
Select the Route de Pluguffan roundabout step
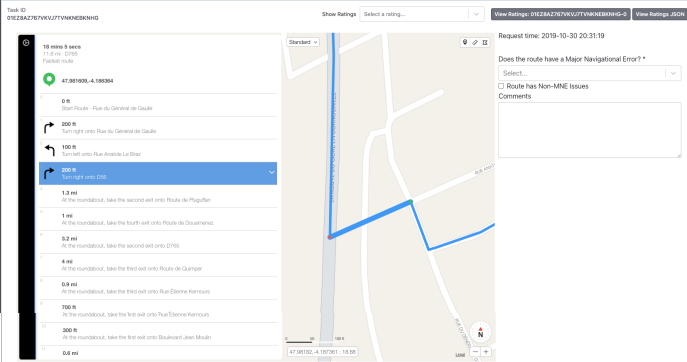pyautogui.click(x=158, y=196)
